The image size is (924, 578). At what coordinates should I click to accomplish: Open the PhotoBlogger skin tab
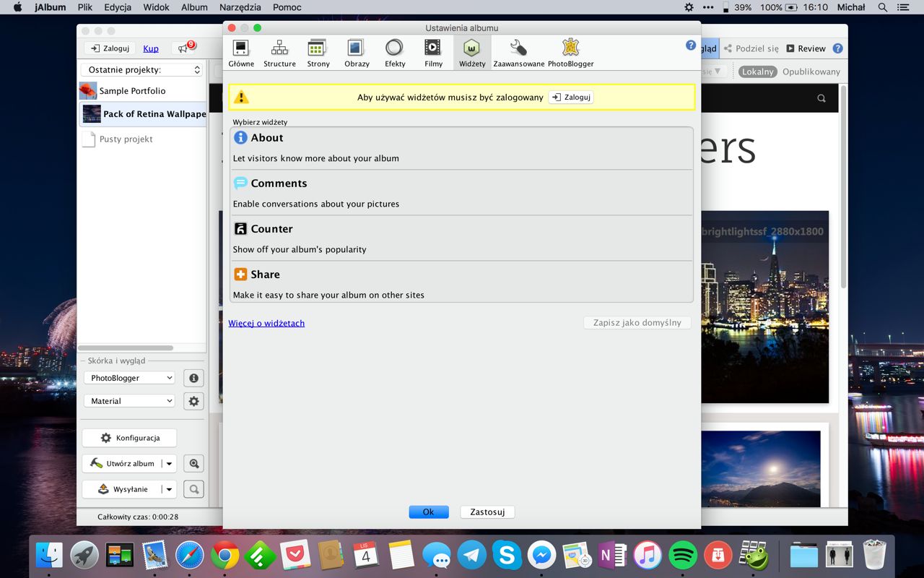point(570,53)
